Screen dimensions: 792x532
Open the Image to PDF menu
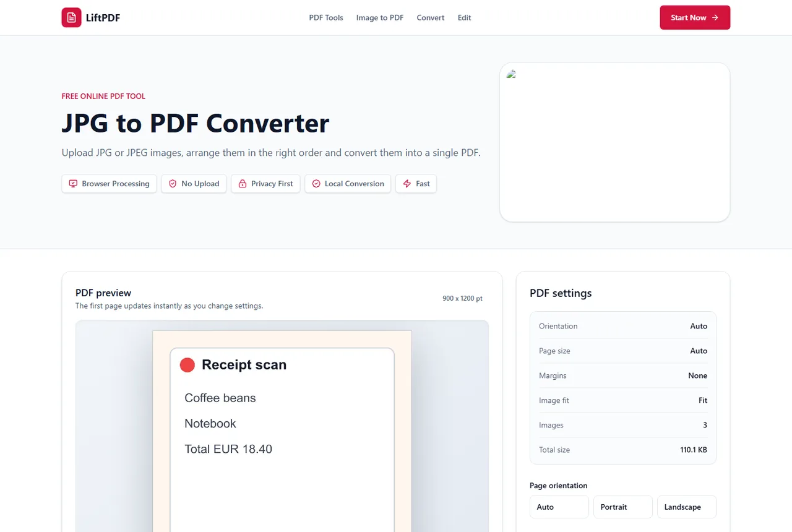point(380,18)
